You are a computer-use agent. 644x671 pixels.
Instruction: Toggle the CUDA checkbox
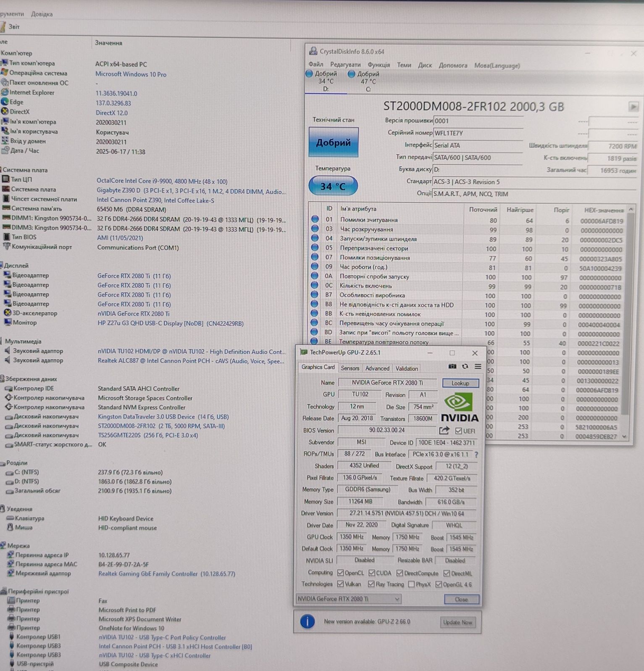(371, 573)
